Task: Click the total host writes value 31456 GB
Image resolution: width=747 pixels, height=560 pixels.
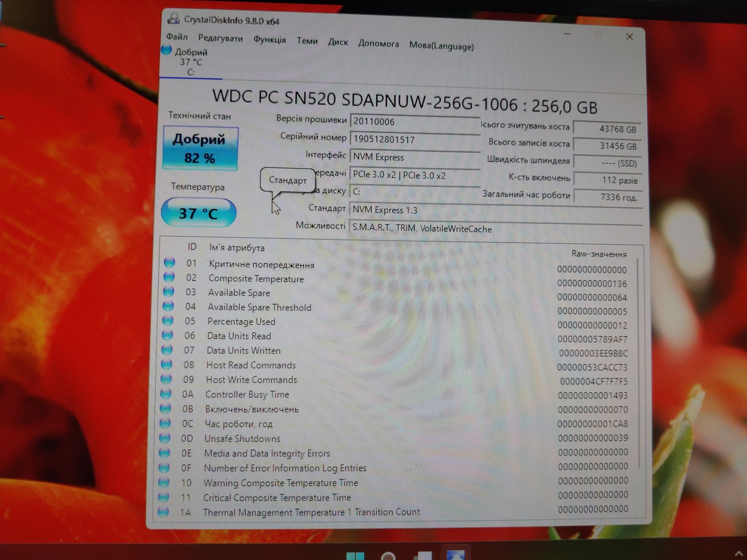Action: [607, 146]
